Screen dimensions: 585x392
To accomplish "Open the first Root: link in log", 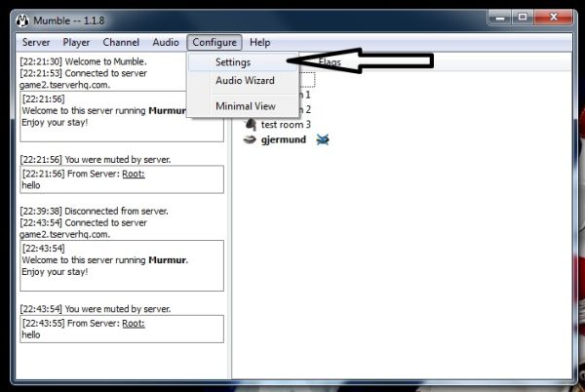I will click(134, 174).
